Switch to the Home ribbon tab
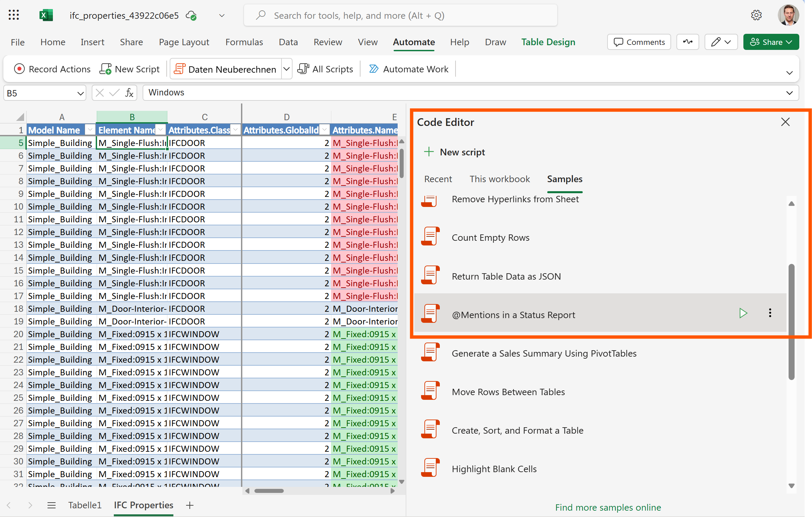Screen dimensions: 812x517 pyautogui.click(x=53, y=42)
